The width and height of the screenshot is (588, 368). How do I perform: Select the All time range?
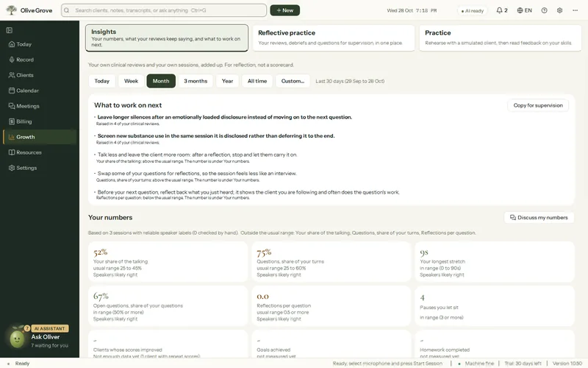tap(257, 81)
